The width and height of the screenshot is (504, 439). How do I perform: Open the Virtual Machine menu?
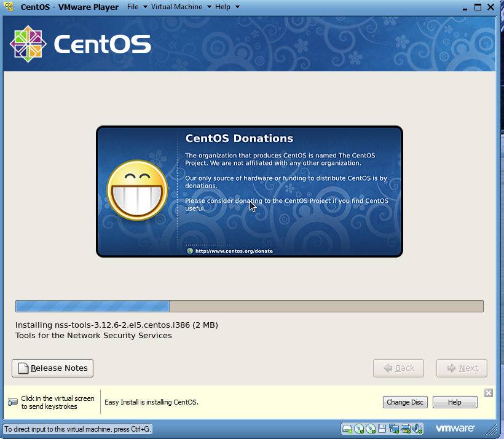point(176,7)
